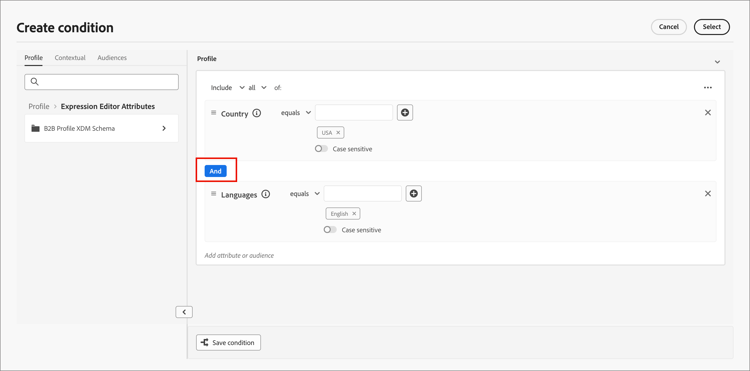
Task: Grab the Country row drag handle
Action: (x=214, y=113)
